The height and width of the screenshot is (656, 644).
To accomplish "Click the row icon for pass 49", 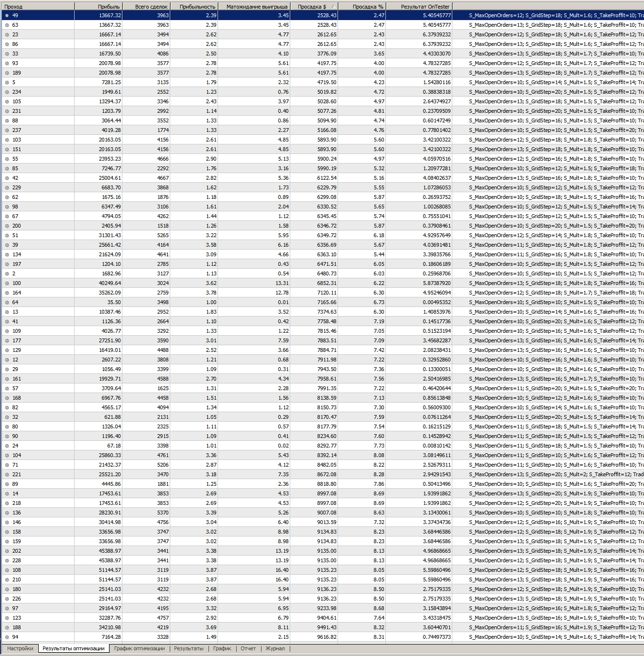I will click(x=7, y=15).
